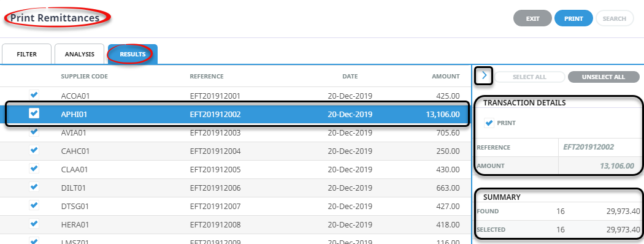
Task: Open the ANALYSIS tab
Action: [x=79, y=54]
